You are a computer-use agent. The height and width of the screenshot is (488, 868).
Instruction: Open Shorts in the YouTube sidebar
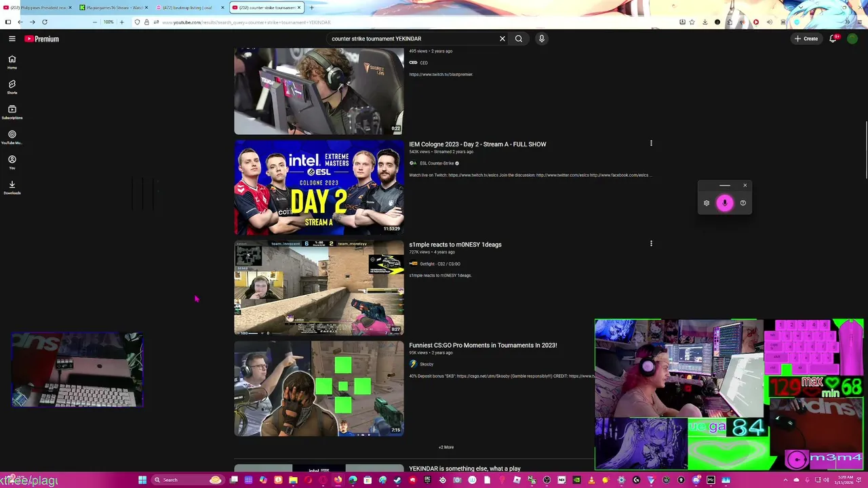[12, 87]
